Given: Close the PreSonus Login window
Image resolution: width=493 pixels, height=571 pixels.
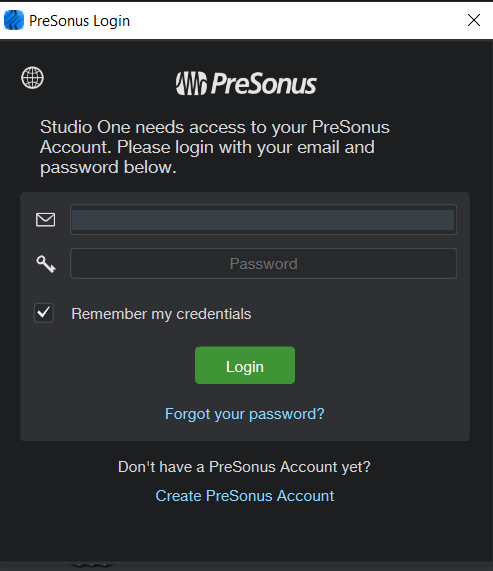Looking at the screenshot, I should [x=474, y=20].
